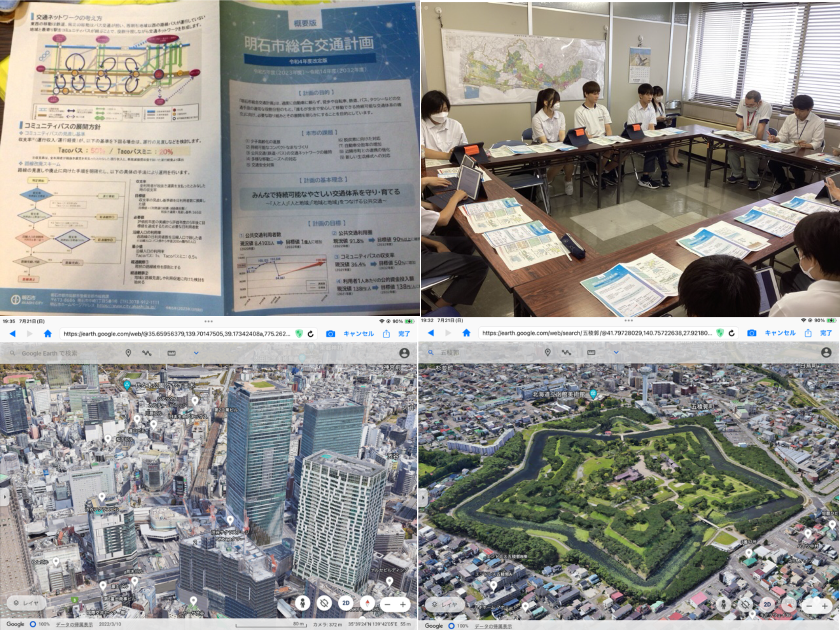Tap the my-location icon in Shibuya view
The height and width of the screenshot is (630, 840).
tap(324, 603)
